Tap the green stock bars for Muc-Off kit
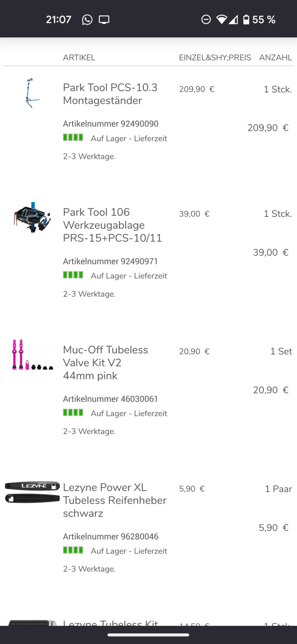 [73, 413]
